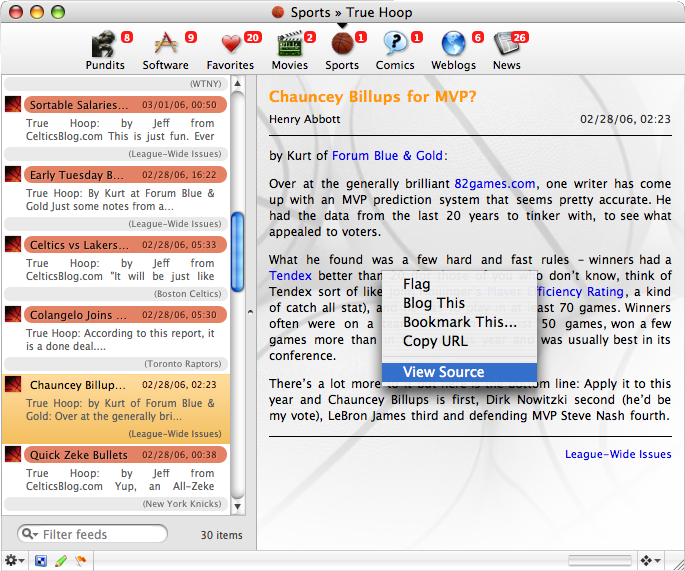The width and height of the screenshot is (685, 571).
Task: Select the Sports basketball category
Action: tap(342, 50)
